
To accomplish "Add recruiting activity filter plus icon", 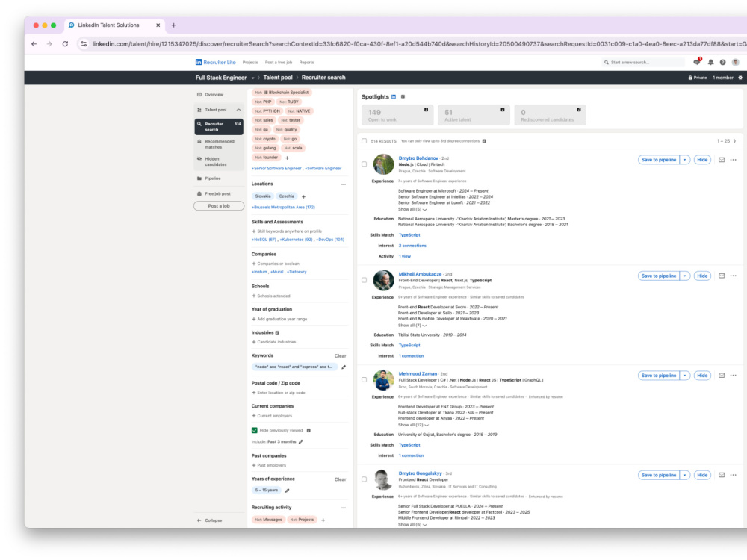I will pyautogui.click(x=323, y=520).
